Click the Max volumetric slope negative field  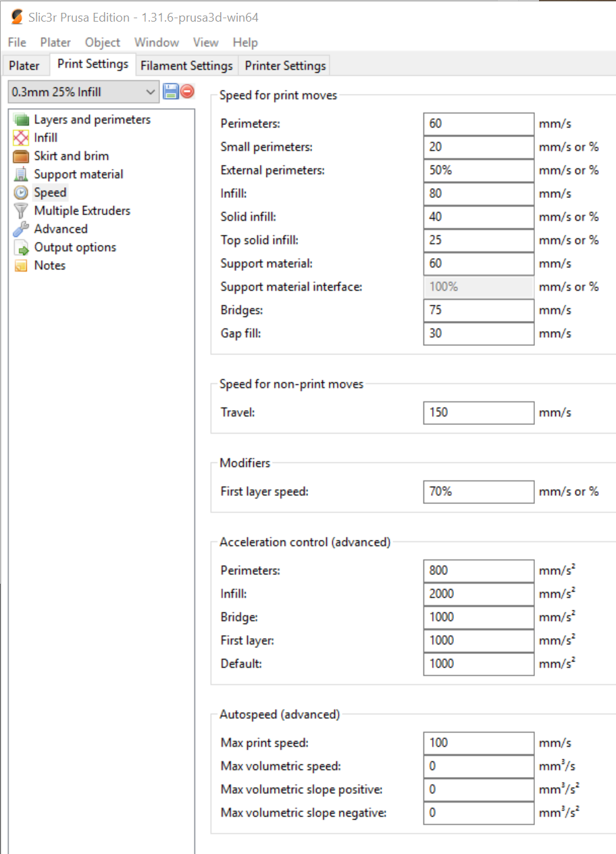click(479, 812)
